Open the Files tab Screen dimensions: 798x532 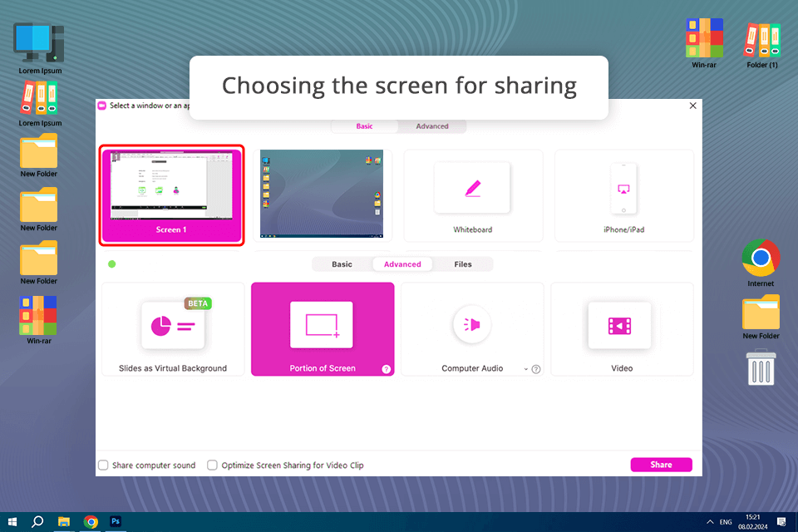[x=463, y=264]
